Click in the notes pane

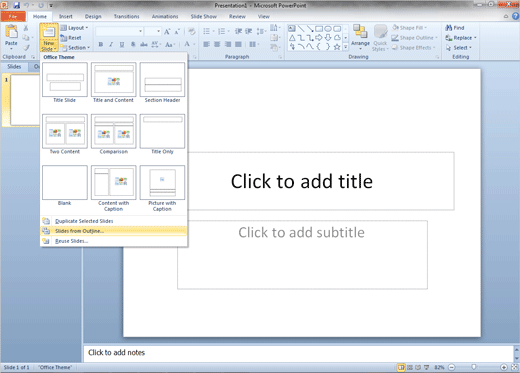click(x=298, y=353)
